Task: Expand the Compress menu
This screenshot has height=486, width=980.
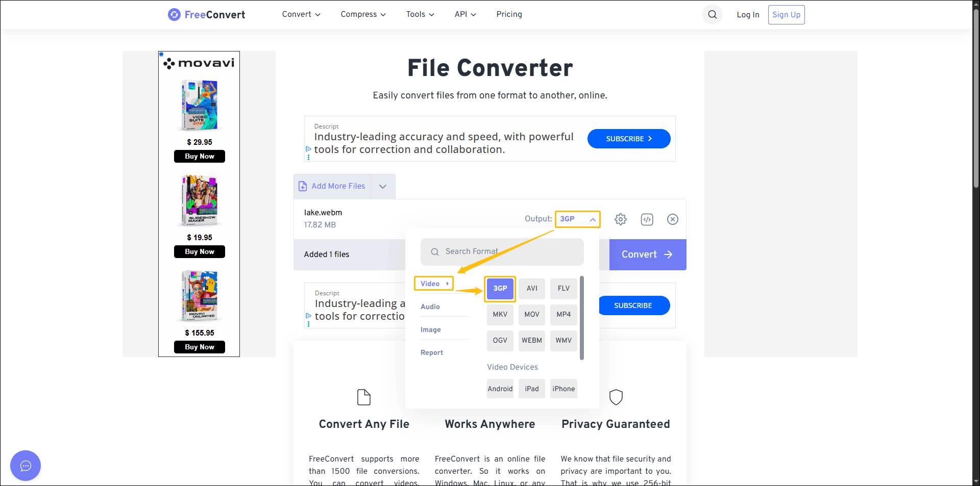Action: click(363, 14)
